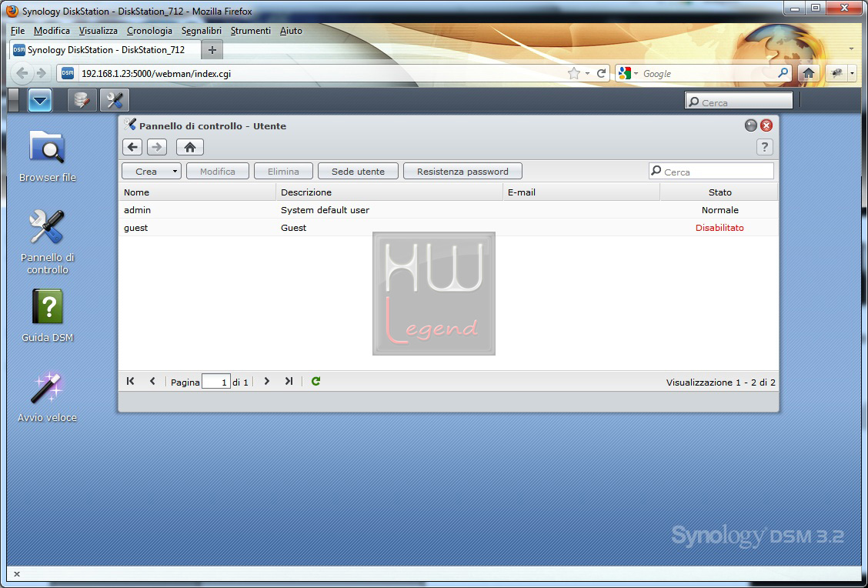
Task: Open Resistenza password settings
Action: [x=462, y=171]
